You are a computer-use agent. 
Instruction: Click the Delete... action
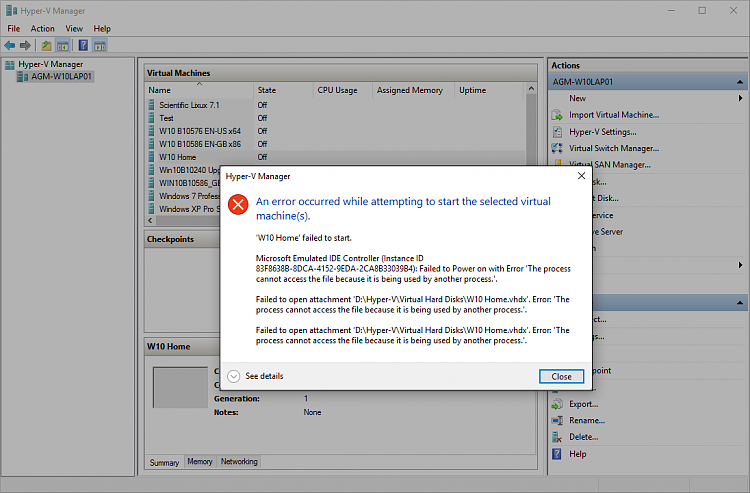pos(584,437)
